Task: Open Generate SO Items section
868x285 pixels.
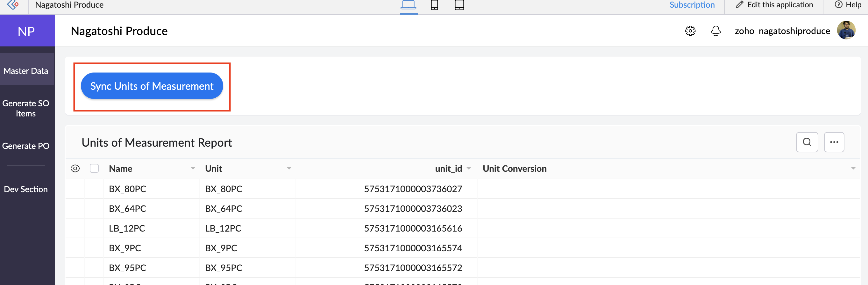Action: tap(26, 108)
